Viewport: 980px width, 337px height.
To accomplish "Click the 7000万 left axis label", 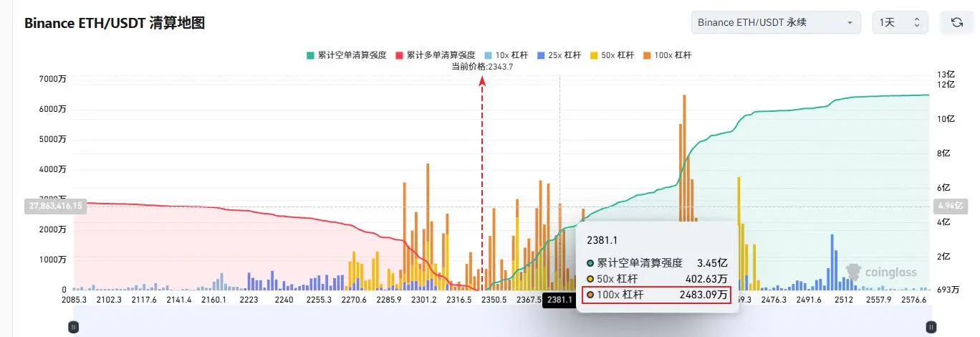I will pyautogui.click(x=54, y=79).
